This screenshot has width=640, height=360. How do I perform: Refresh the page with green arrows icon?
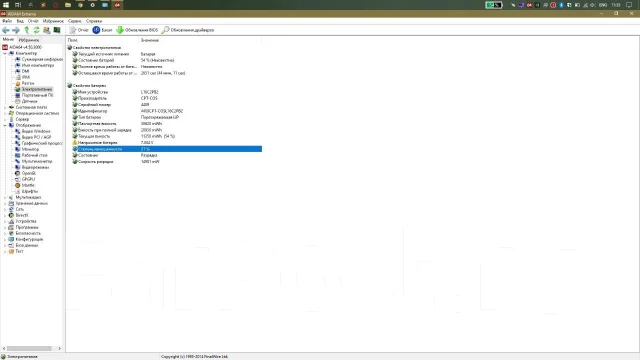point(37,30)
